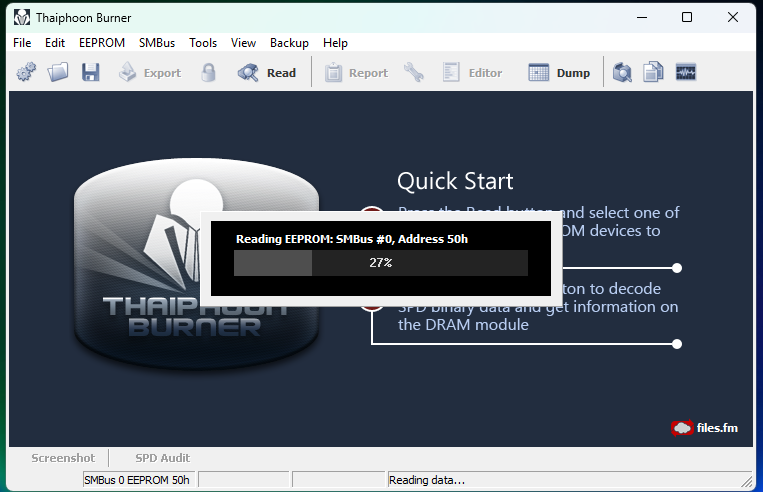Image resolution: width=763 pixels, height=492 pixels.
Task: Open the View menu
Action: coord(243,43)
